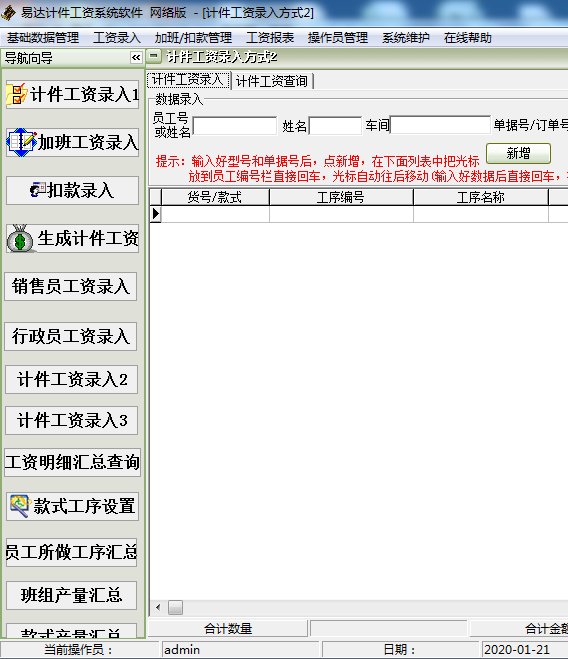Collapse the 导航向导 panel with double chevron
This screenshot has height=659, width=568.
[136, 58]
